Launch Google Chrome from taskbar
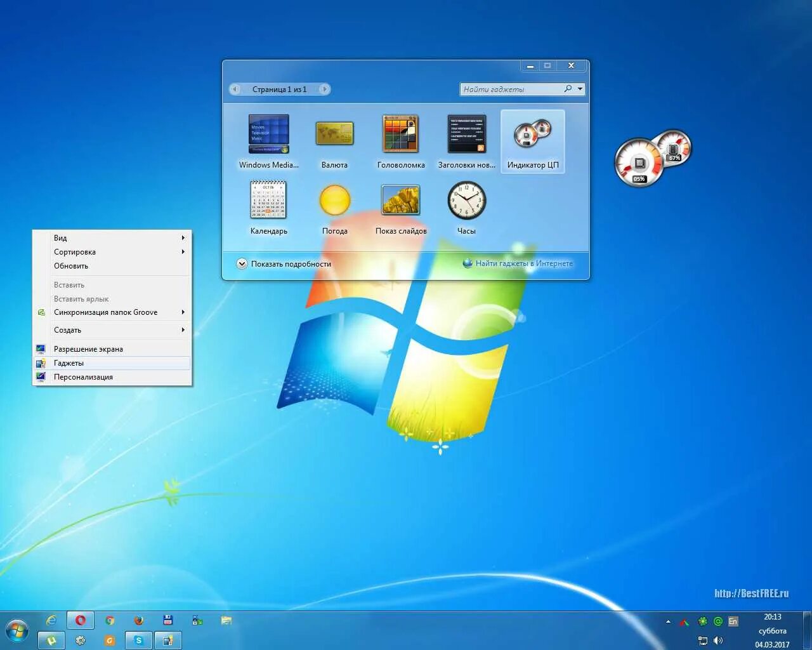This screenshot has width=812, height=650. coord(110,620)
